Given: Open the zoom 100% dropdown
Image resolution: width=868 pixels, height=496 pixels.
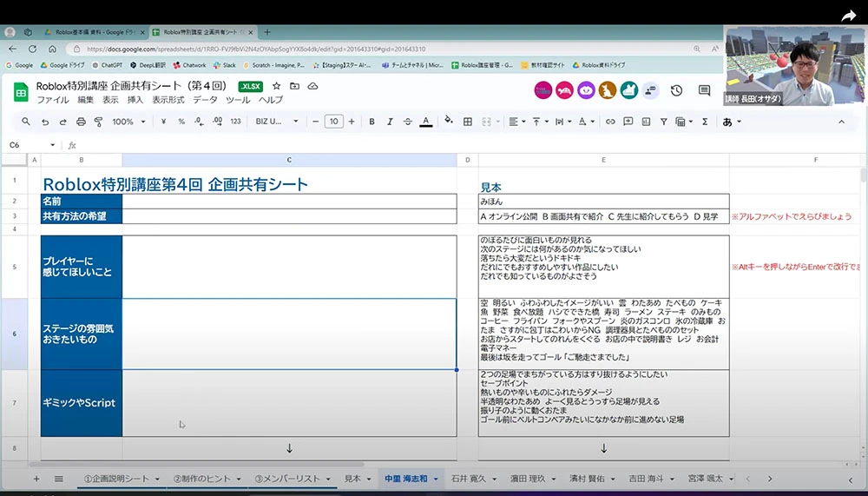Looking at the screenshot, I should (x=128, y=122).
